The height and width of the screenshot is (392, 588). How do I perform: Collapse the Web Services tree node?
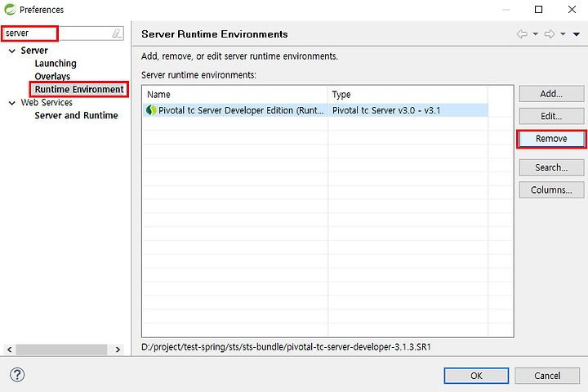pos(12,103)
